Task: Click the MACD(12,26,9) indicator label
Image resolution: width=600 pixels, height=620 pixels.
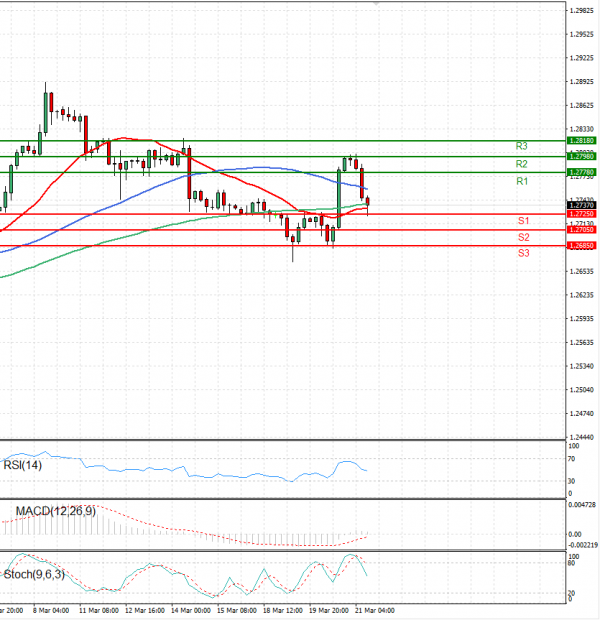Action: click(x=56, y=511)
